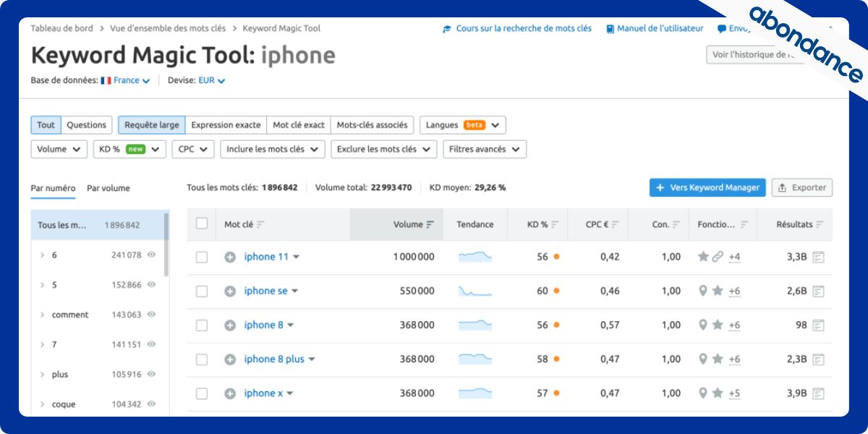Sort by the CPC € column sort icon

click(x=616, y=224)
